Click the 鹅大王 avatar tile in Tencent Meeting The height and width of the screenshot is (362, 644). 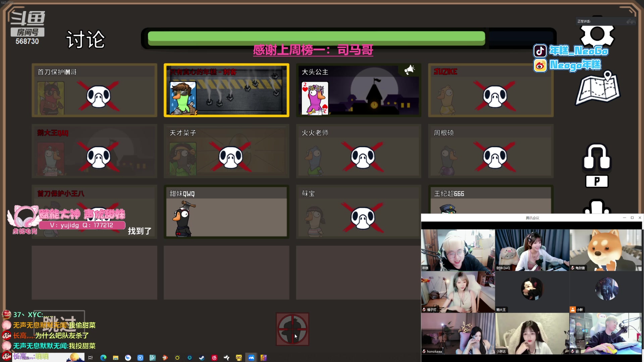pyautogui.click(x=532, y=292)
